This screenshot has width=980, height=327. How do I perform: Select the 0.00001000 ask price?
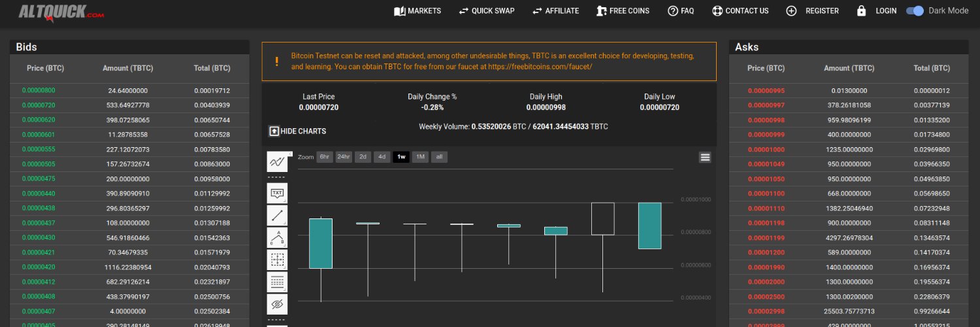pos(766,149)
